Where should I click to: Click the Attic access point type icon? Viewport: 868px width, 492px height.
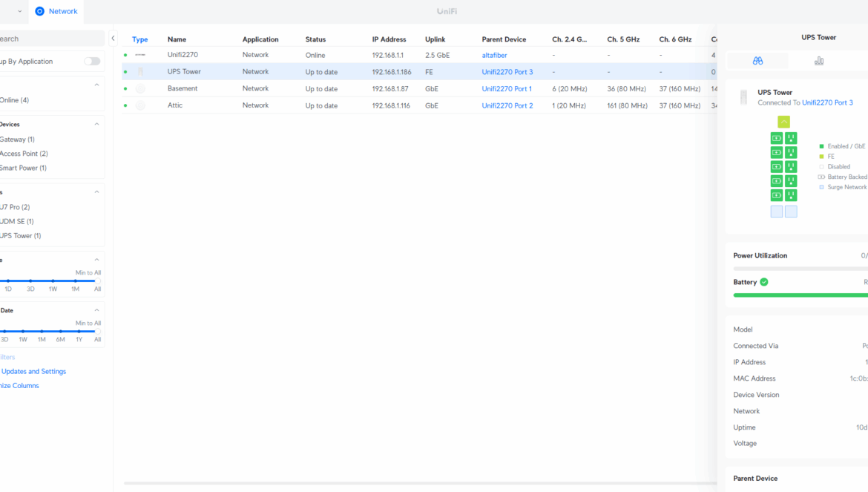click(140, 105)
